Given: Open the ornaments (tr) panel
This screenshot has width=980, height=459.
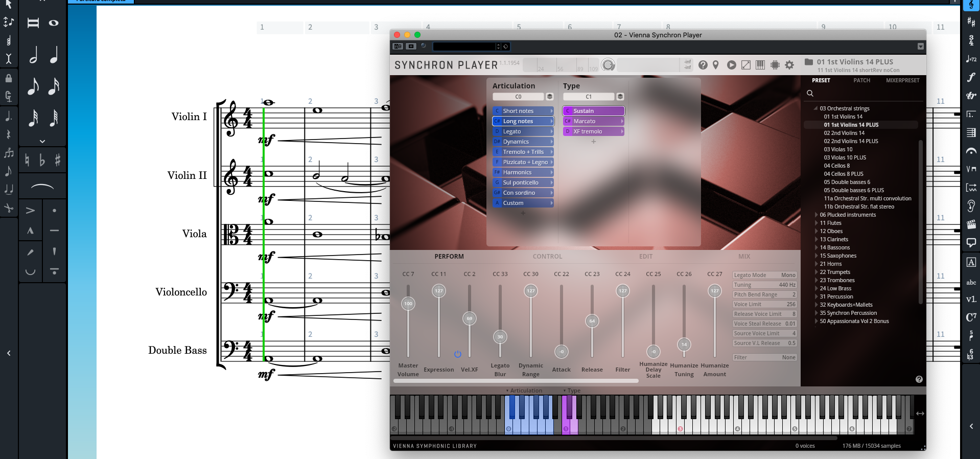Looking at the screenshot, I should (971, 96).
